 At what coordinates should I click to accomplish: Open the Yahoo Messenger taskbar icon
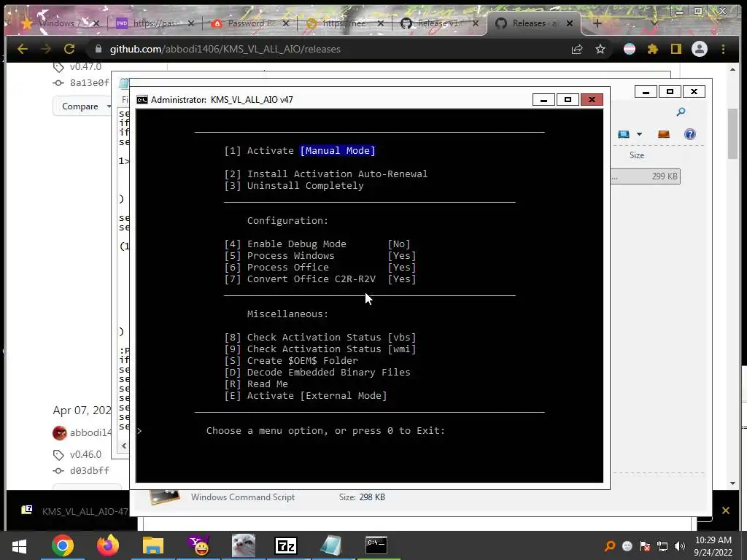(x=198, y=545)
